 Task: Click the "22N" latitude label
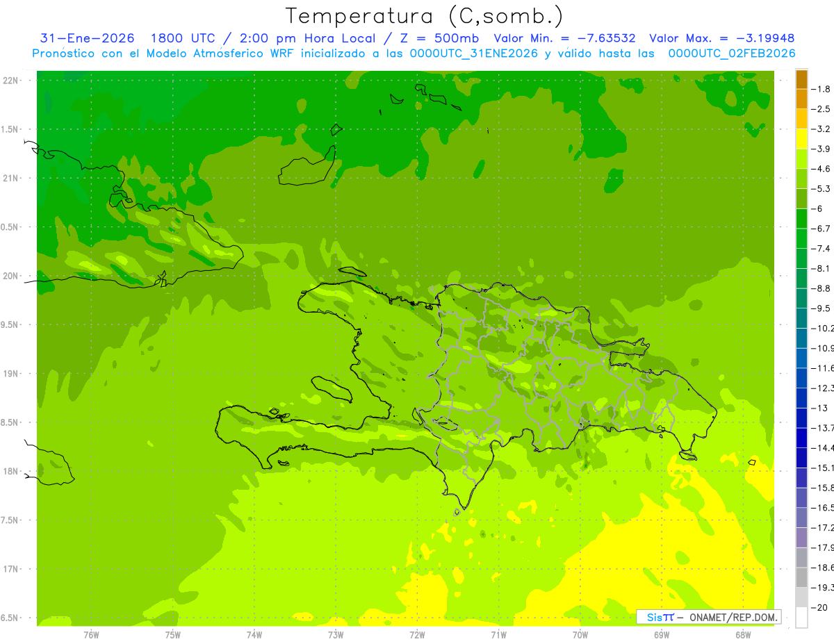pos(11,81)
